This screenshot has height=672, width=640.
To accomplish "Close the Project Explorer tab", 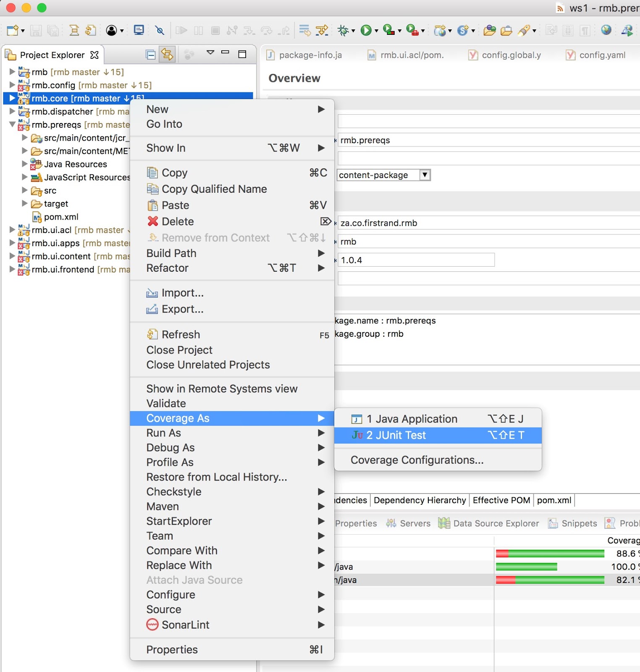I will click(x=94, y=55).
